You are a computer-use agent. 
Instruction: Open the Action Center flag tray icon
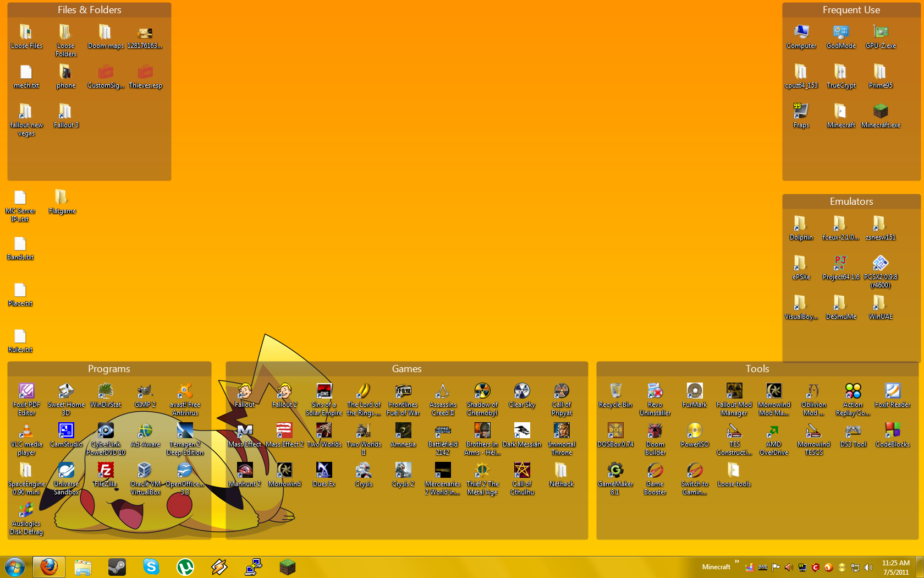pos(776,568)
